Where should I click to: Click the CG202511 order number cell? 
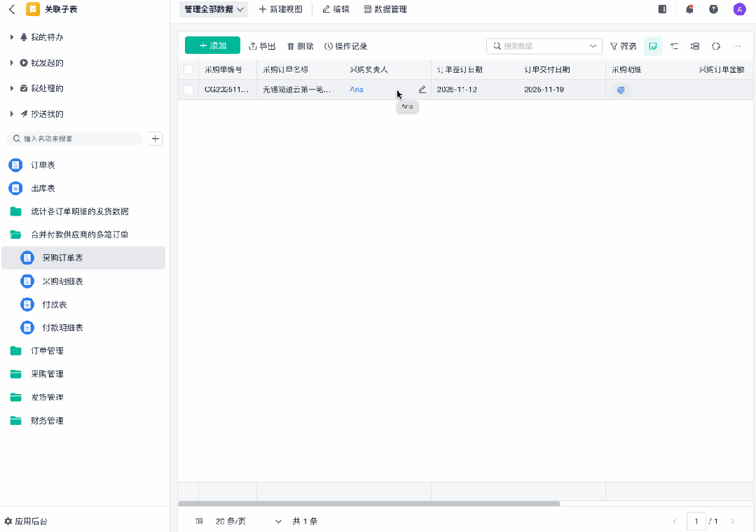[228, 90]
